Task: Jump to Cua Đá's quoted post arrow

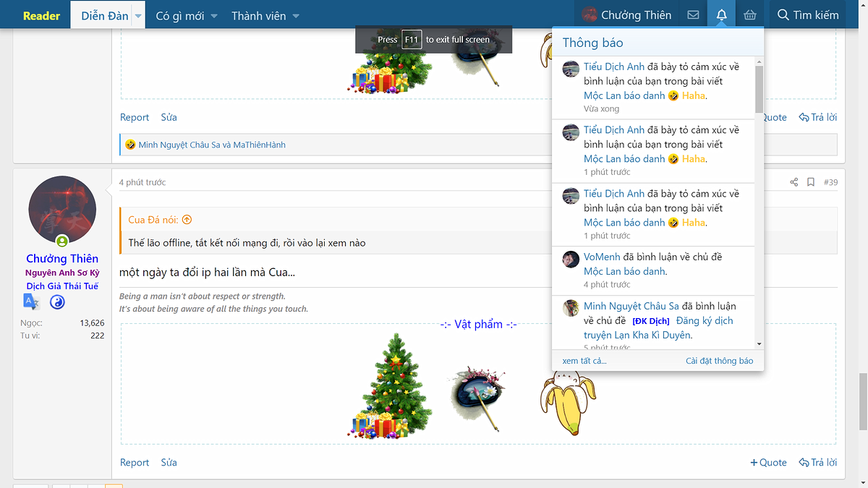Action: pos(187,220)
